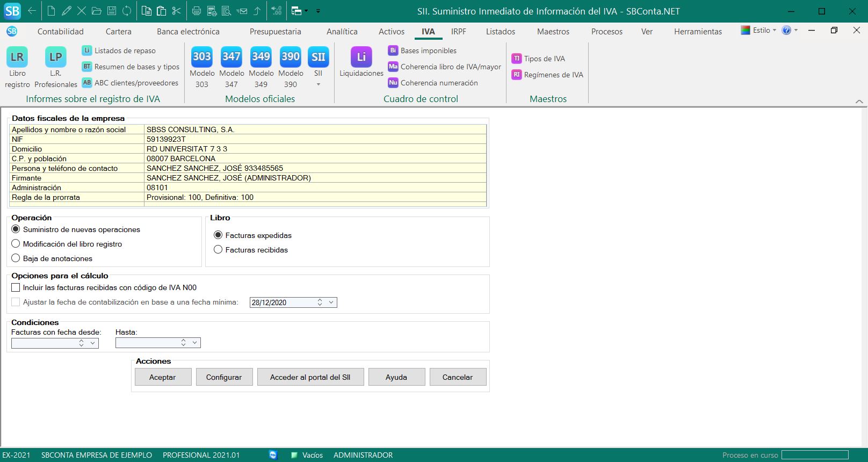The image size is (868, 462).
Task: Click the Liquidaciones icon
Action: [361, 57]
